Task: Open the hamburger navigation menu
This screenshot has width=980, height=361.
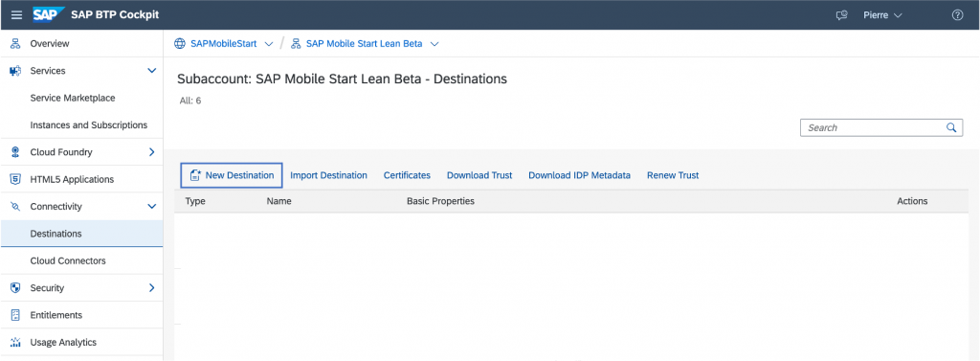Action: tap(17, 15)
